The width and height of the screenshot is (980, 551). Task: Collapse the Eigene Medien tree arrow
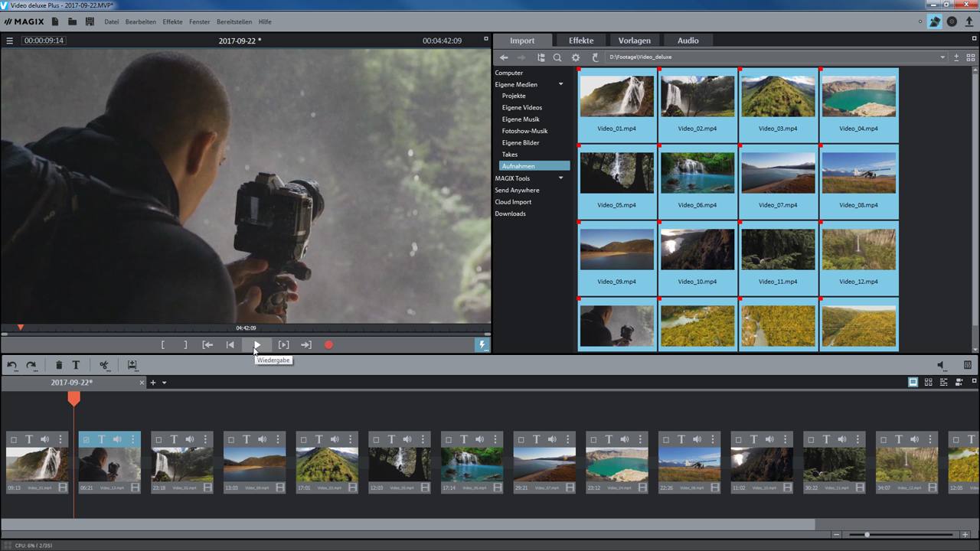coord(560,84)
